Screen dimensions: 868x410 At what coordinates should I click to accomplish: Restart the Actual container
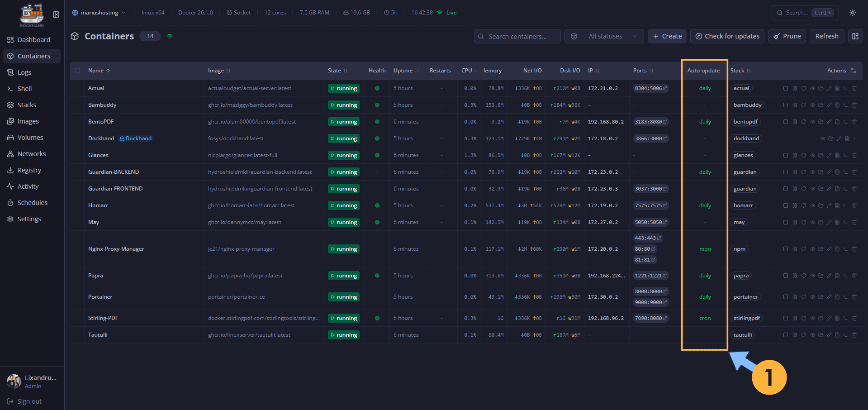(804, 88)
